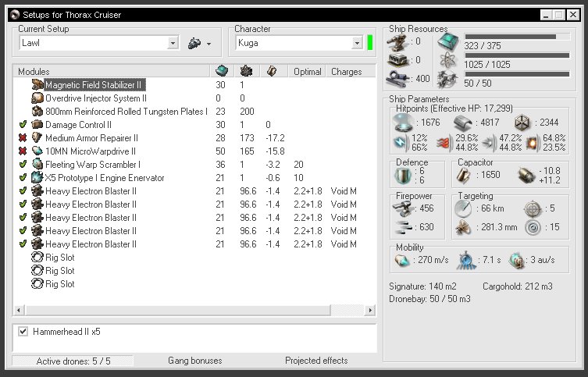The height and width of the screenshot is (377, 588).
Task: Click the shield hitpoints icon showing 1676
Action: coord(402,123)
